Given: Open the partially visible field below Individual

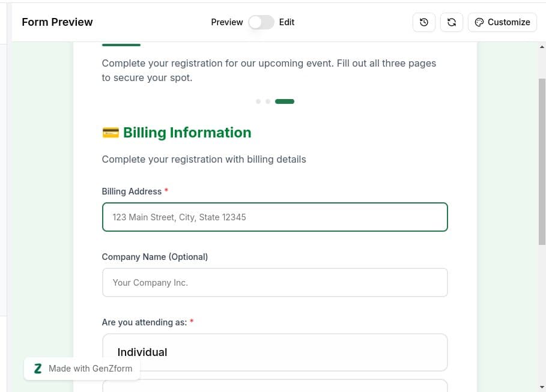Looking at the screenshot, I should 275,388.
